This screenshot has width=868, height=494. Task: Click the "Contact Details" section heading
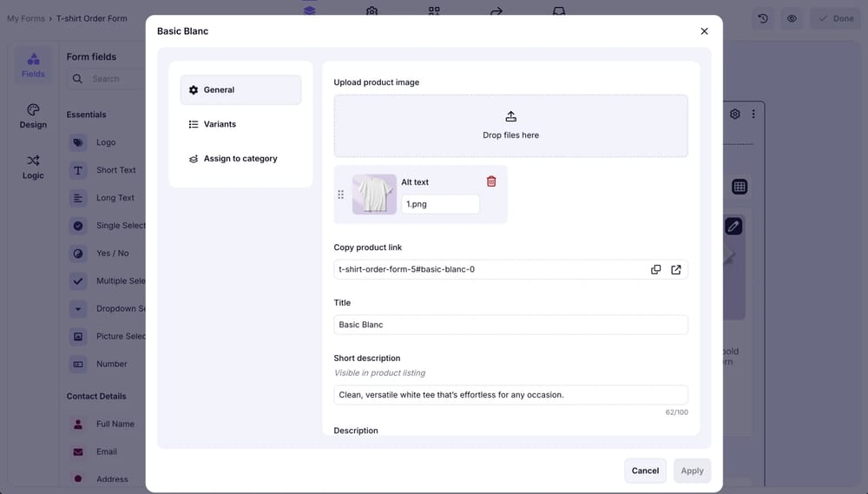point(96,396)
